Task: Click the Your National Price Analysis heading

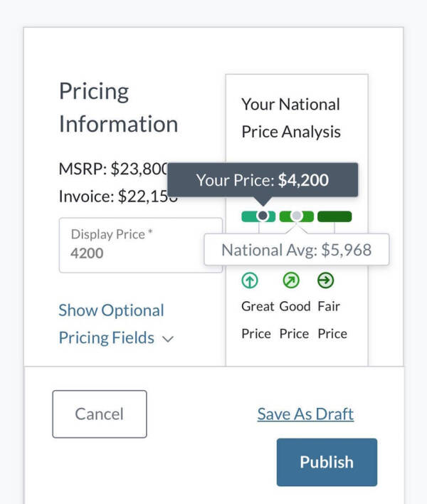Action: point(291,118)
